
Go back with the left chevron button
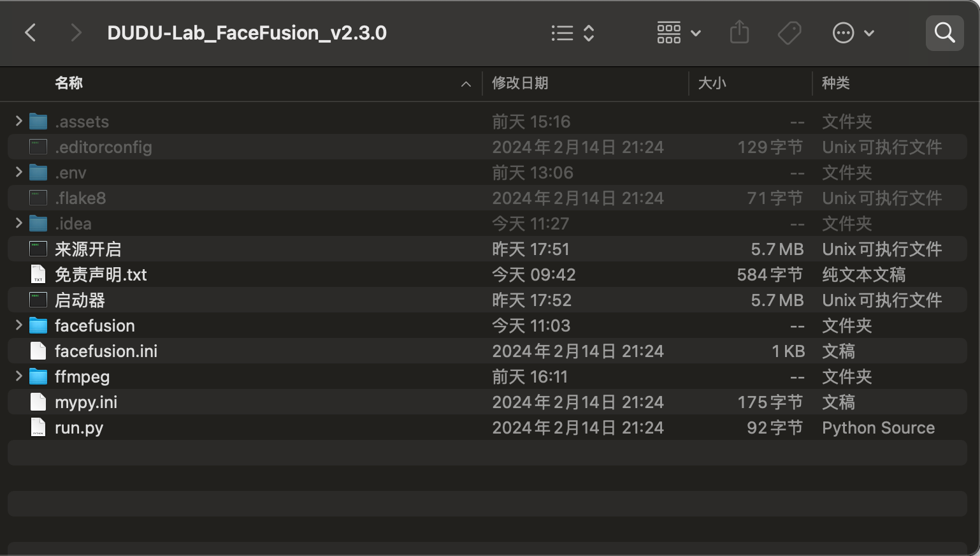(30, 33)
